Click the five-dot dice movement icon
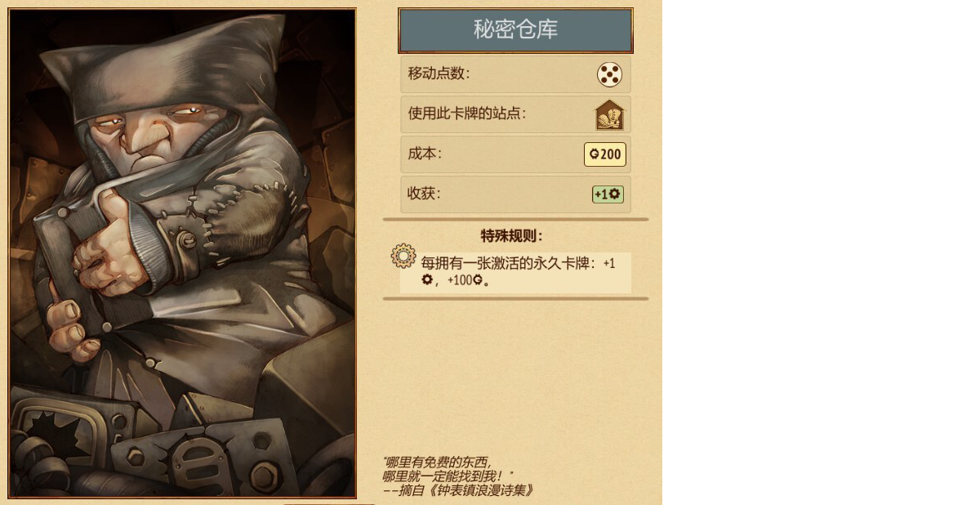Viewport: 980px width, 505px height. (609, 74)
